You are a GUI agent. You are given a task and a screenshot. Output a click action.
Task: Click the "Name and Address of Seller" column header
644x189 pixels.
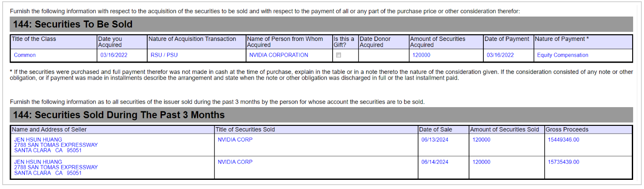pos(49,129)
